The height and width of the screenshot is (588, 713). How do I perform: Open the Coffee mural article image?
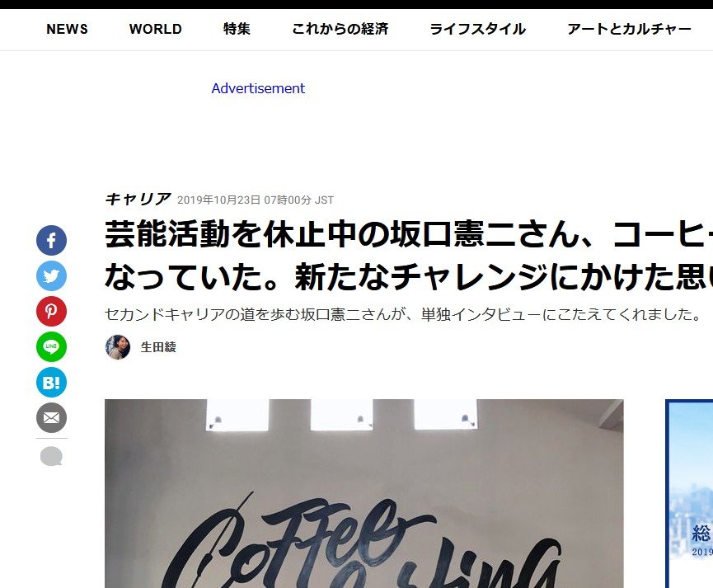click(364, 494)
